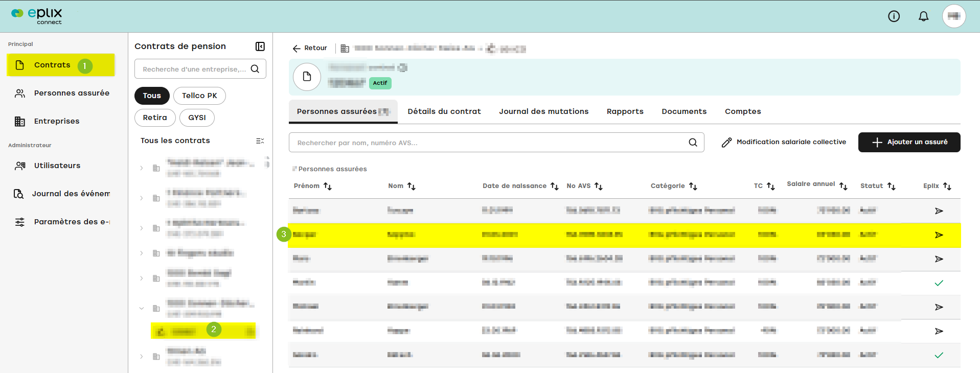The image size is (980, 373).
Task: Select the Tous filter chip
Action: pyautogui.click(x=152, y=96)
